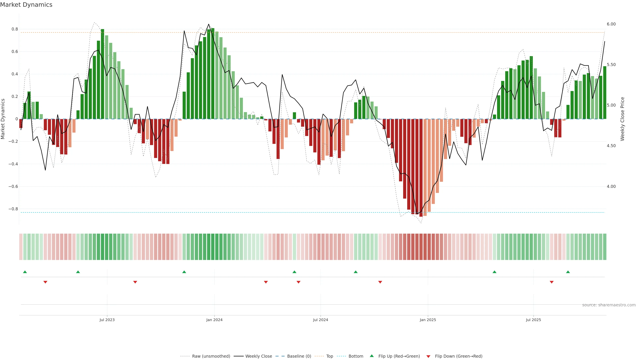Click the flip-up marker just before Jul 2025
Screen dimensions: 644x362
(x=495, y=272)
